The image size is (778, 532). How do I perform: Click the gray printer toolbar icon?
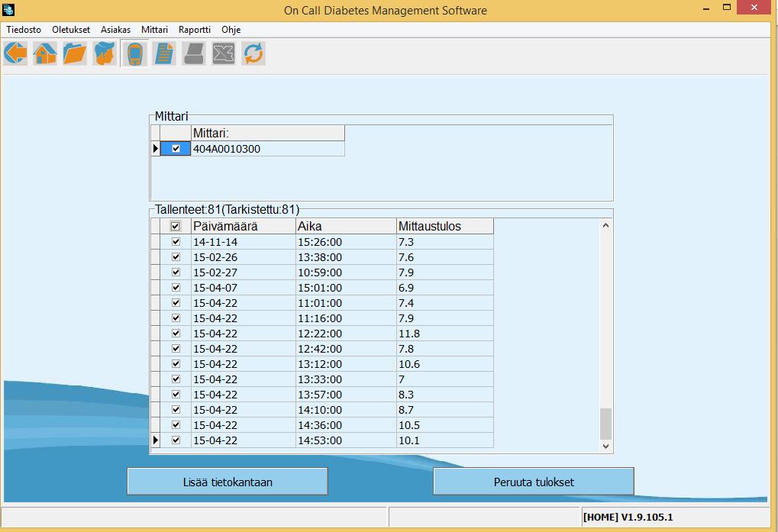click(194, 53)
